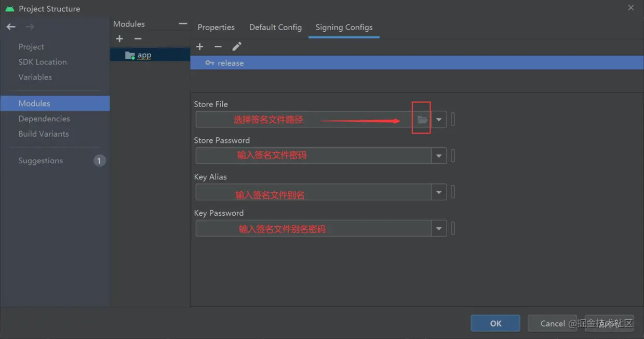Select the Signing Configs tab
This screenshot has width=644, height=339.
[344, 27]
